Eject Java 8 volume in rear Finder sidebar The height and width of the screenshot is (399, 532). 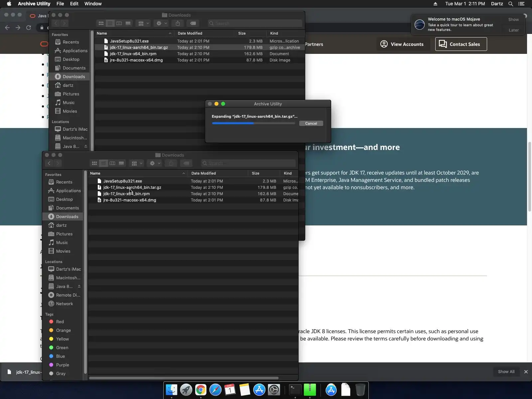click(x=86, y=146)
